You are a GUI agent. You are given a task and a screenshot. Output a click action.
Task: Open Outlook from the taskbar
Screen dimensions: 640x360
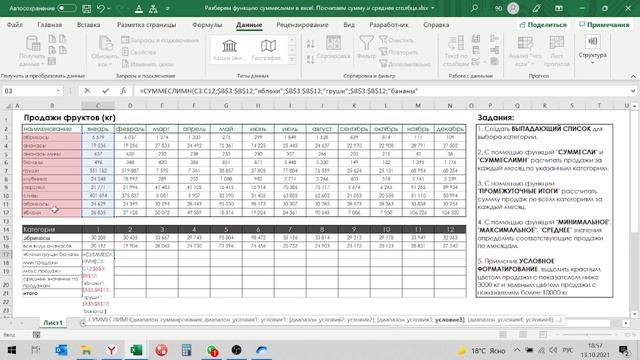coord(61,350)
